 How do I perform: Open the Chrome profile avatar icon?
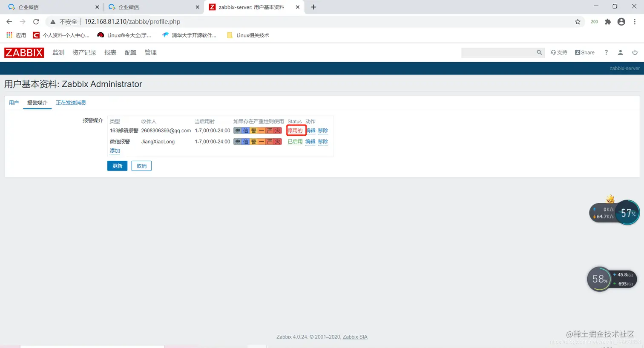(x=621, y=22)
